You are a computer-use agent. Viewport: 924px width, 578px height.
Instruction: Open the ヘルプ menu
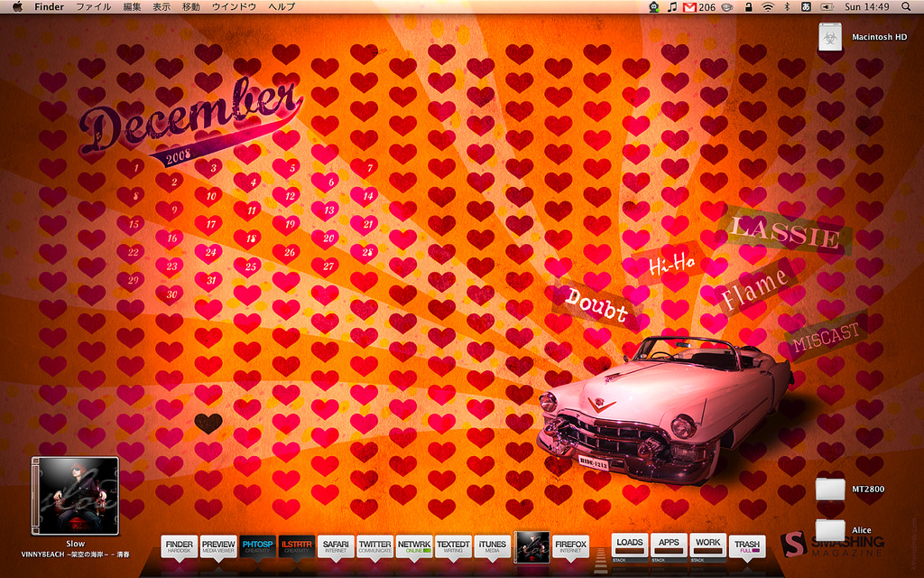pos(282,7)
